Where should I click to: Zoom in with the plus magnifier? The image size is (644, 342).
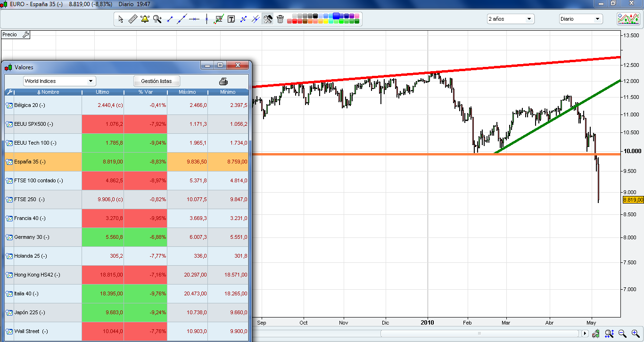click(636, 334)
